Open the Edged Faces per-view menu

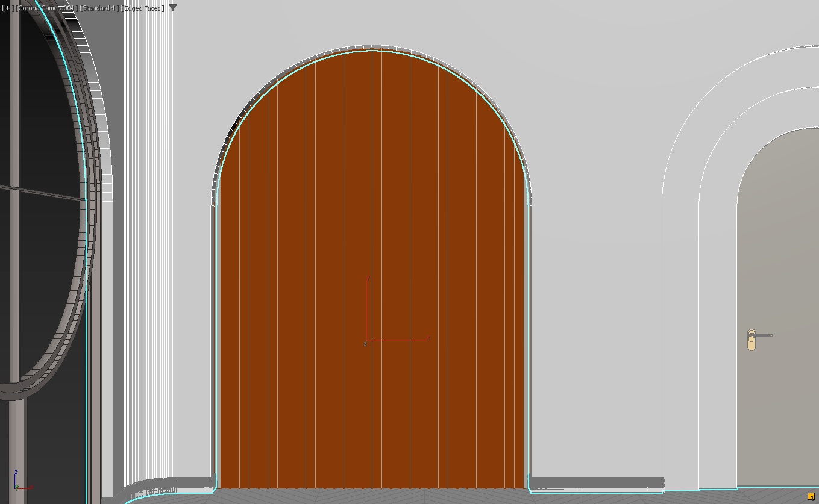(x=143, y=8)
